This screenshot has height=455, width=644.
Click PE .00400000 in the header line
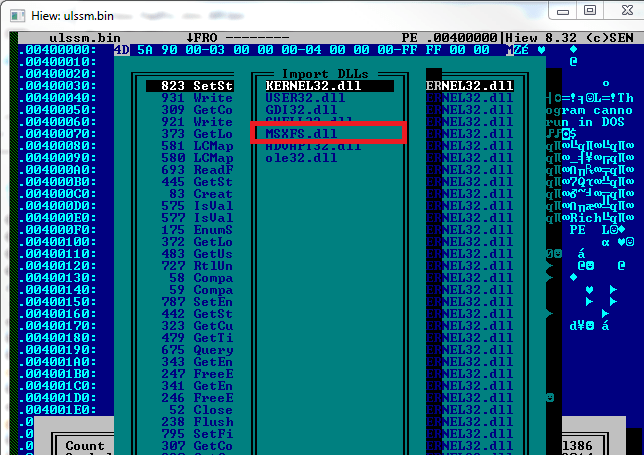449,38
